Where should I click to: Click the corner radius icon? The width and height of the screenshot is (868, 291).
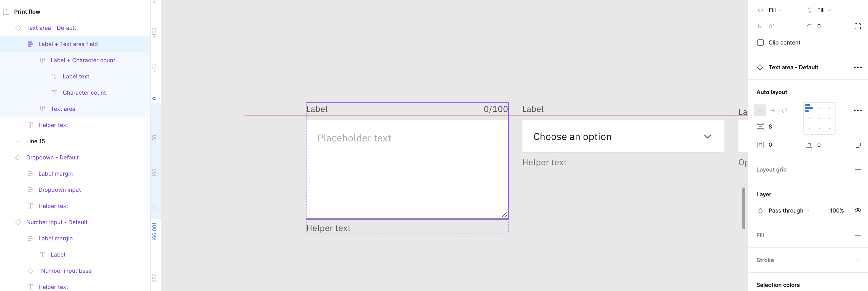pyautogui.click(x=809, y=26)
